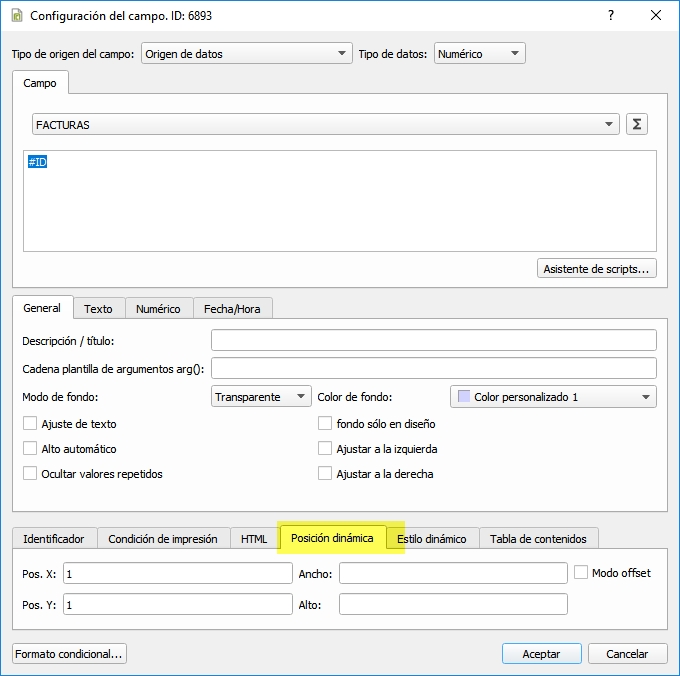This screenshot has height=676, width=680.
Task: Toggle Ajustar a la derecha checkbox
Action: 325,474
